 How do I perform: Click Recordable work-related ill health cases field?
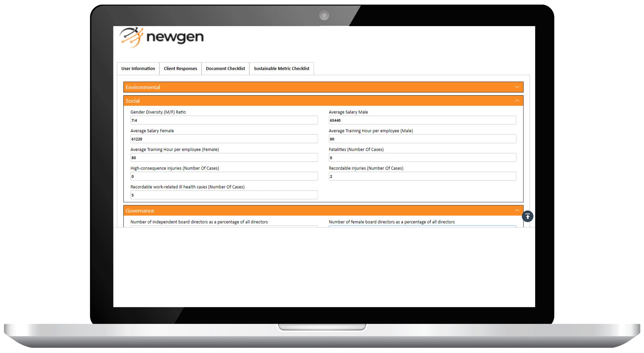coord(224,195)
